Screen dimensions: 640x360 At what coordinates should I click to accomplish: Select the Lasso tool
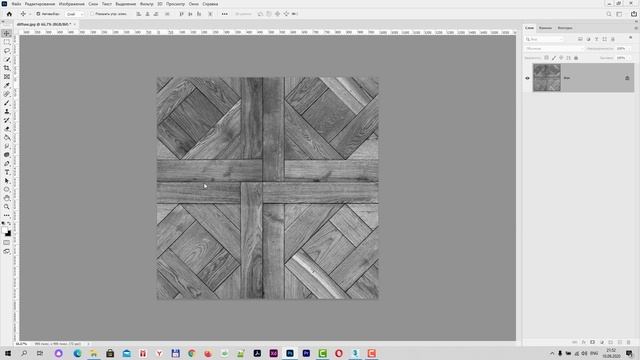tap(7, 51)
